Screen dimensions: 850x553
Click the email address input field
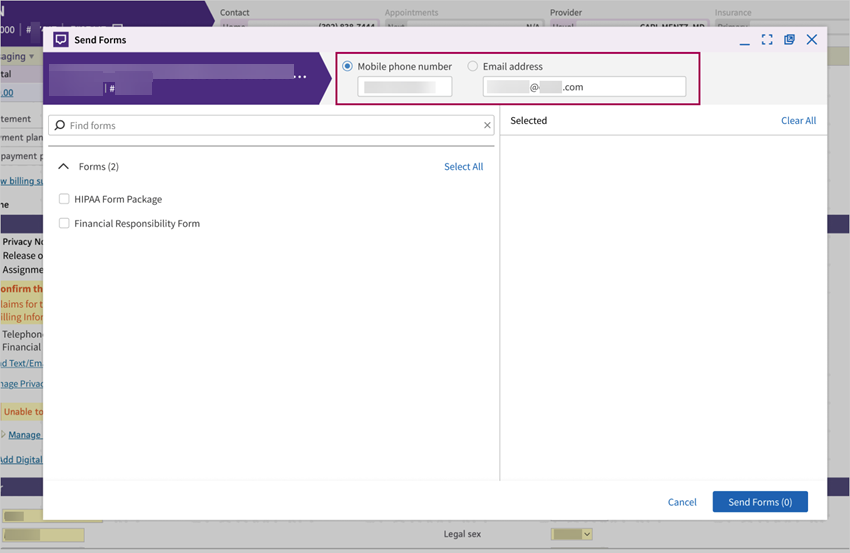[x=584, y=87]
